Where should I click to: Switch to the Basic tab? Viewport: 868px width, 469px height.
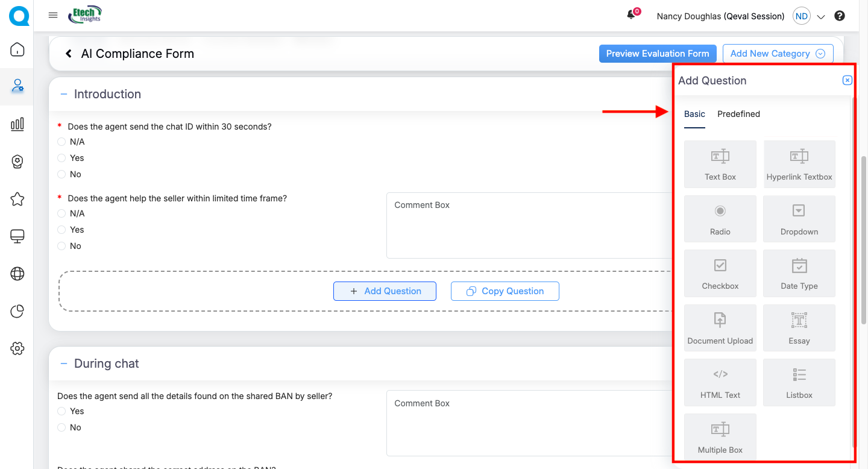tap(694, 114)
